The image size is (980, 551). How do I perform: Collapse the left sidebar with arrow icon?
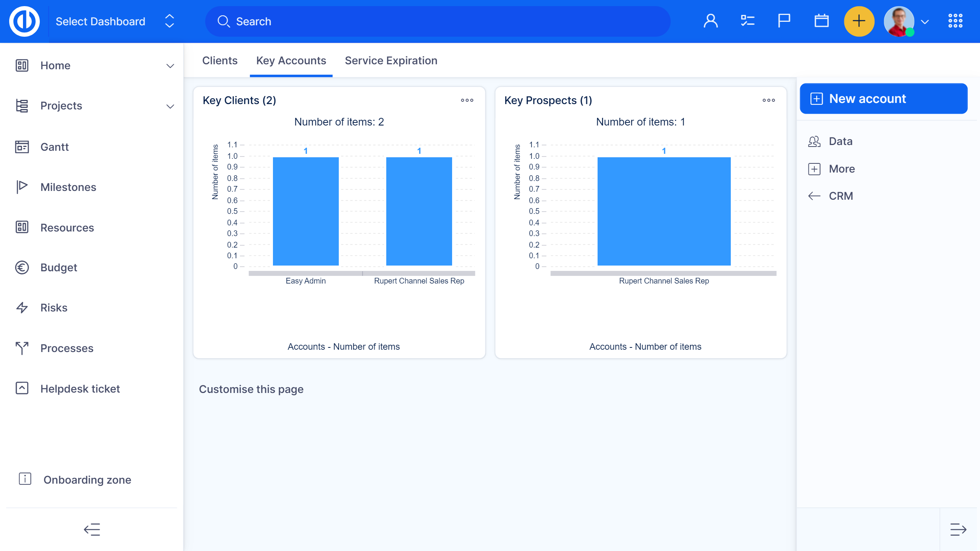tap(92, 530)
